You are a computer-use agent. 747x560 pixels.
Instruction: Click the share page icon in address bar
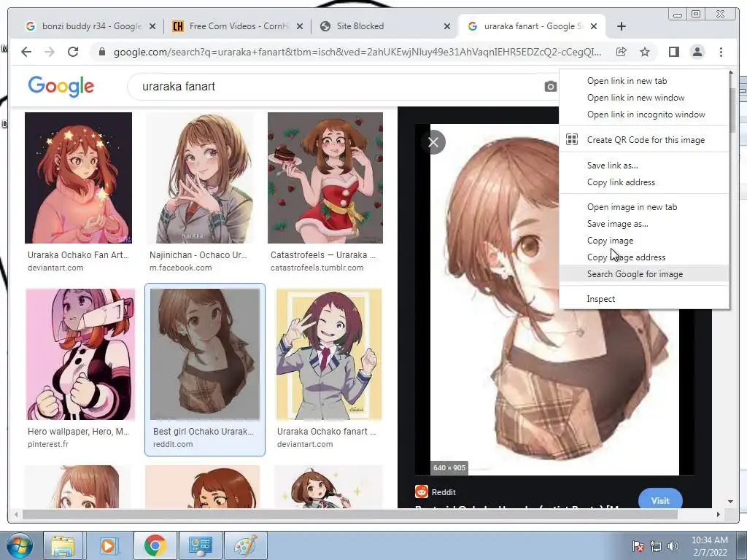[622, 52]
